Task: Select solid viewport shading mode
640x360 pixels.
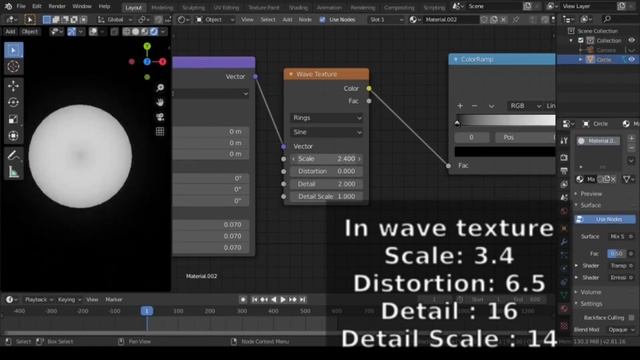Action: coord(136,31)
